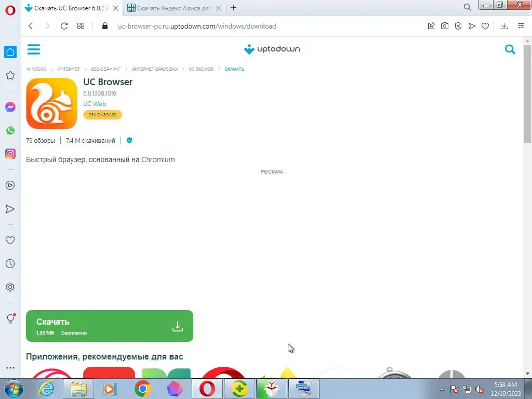The height and width of the screenshot is (399, 532).
Task: Open the ВЕБ-СЕРФИНГ breadcrumb link
Action: coord(106,69)
